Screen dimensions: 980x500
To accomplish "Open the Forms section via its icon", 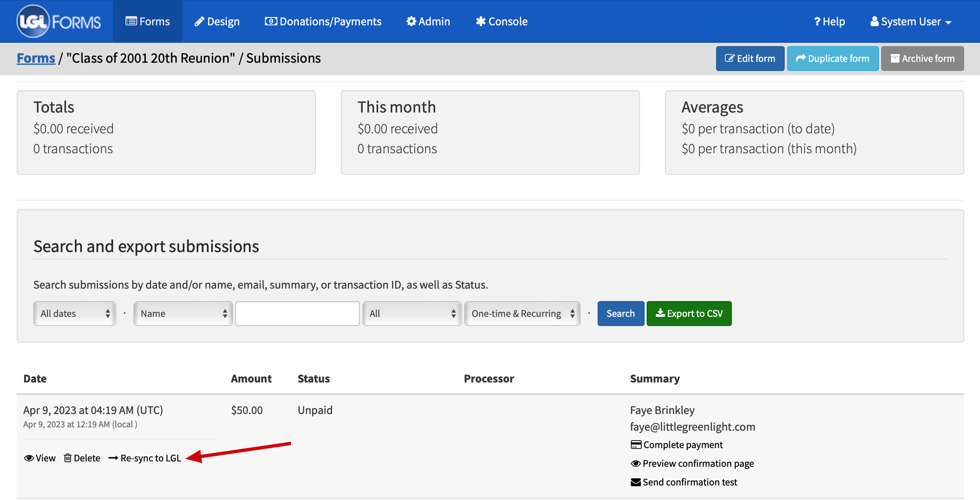I will click(x=131, y=21).
